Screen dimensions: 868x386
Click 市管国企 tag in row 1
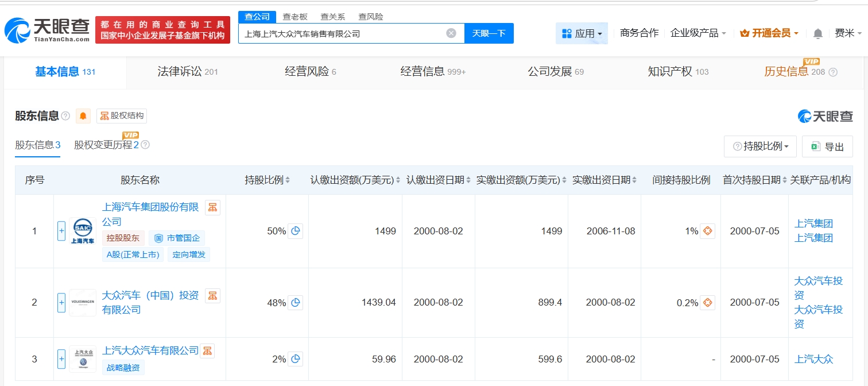(x=177, y=238)
